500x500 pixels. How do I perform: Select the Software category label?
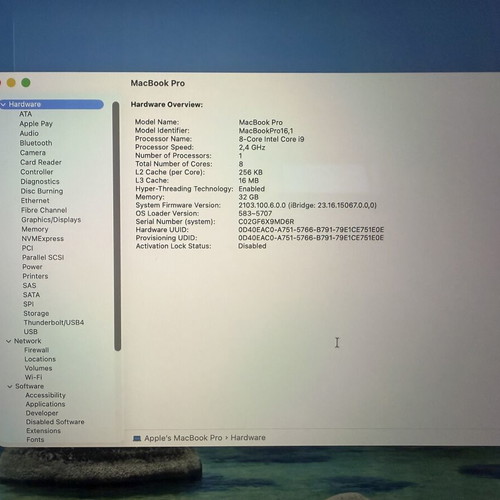[30, 386]
